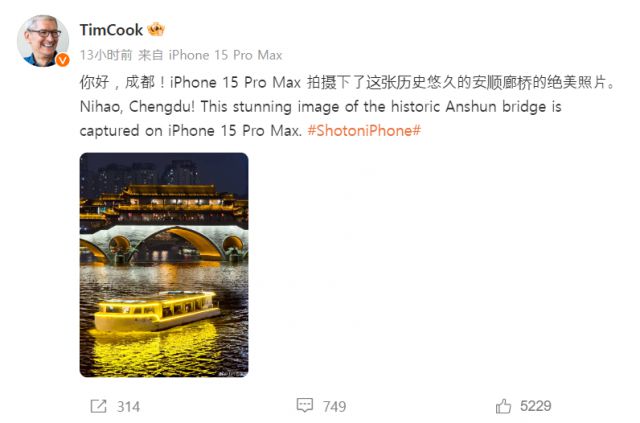Click the iPhone 15 Pro Max source label
Image resolution: width=640 pixels, height=423 pixels.
coord(225,55)
